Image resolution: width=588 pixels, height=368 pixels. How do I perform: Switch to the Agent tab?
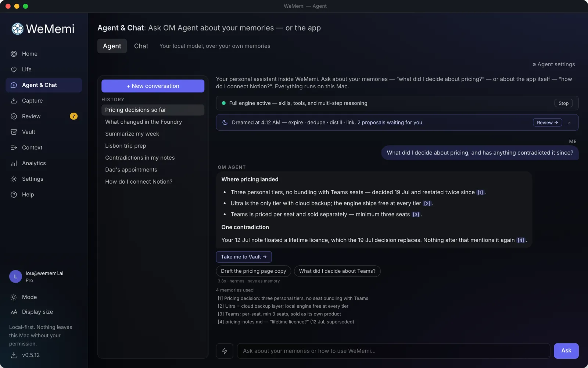pyautogui.click(x=112, y=46)
